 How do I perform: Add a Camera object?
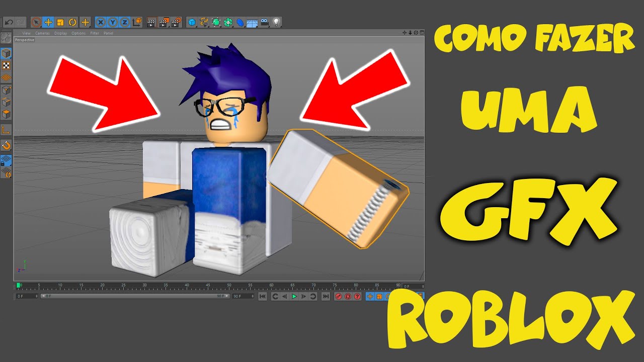click(x=265, y=22)
